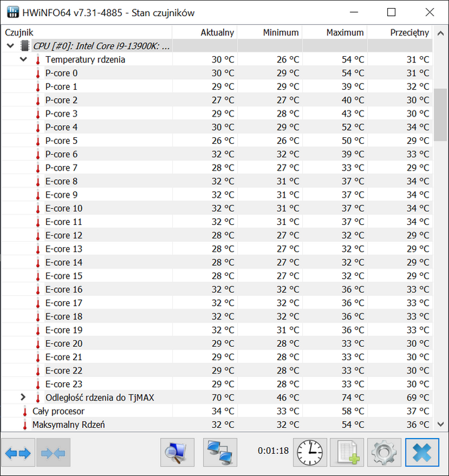449x476 pixels.
Task: Select the E-core 13 row label
Action: 64,249
